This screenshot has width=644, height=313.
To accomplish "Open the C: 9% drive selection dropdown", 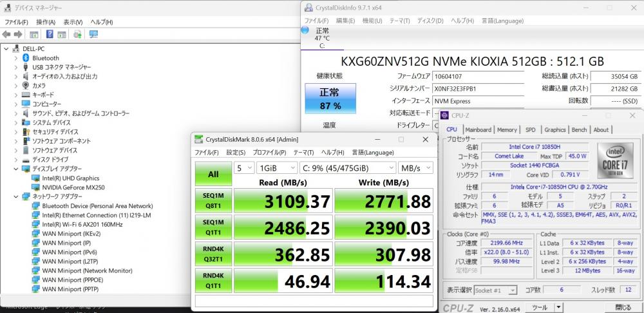I will [348, 168].
